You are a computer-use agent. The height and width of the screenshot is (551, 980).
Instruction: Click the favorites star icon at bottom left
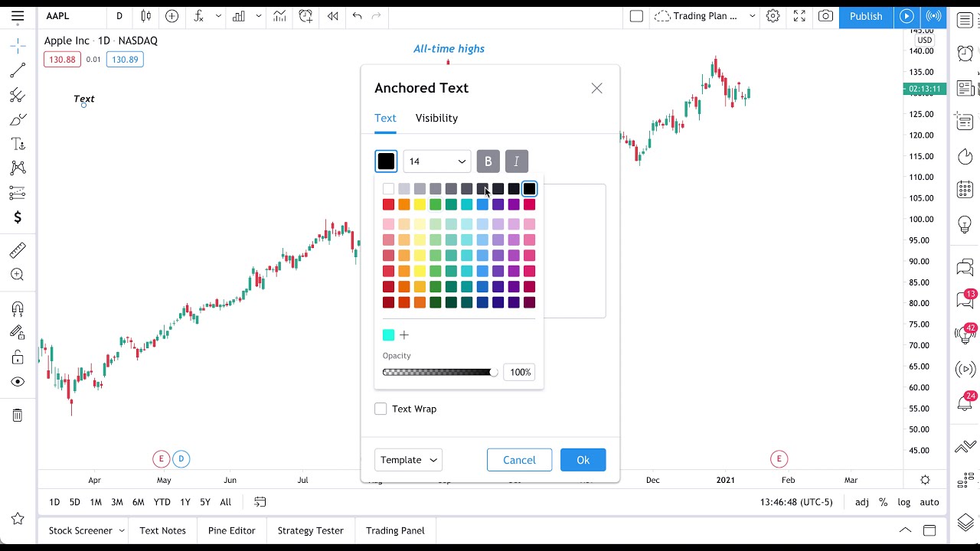coord(18,519)
